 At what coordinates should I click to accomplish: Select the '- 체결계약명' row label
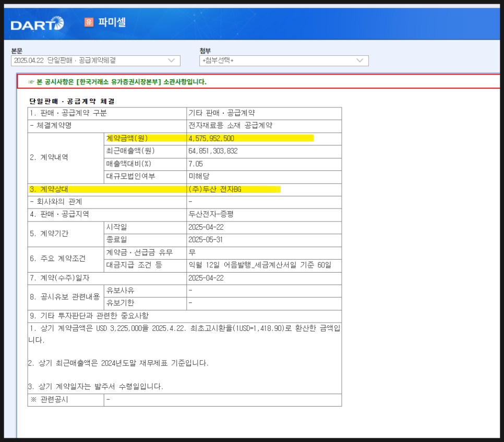click(51, 126)
